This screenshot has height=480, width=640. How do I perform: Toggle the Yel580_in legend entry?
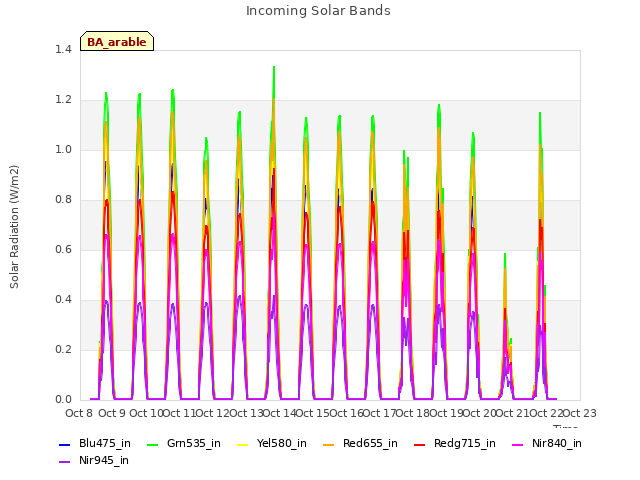pyautogui.click(x=272, y=444)
